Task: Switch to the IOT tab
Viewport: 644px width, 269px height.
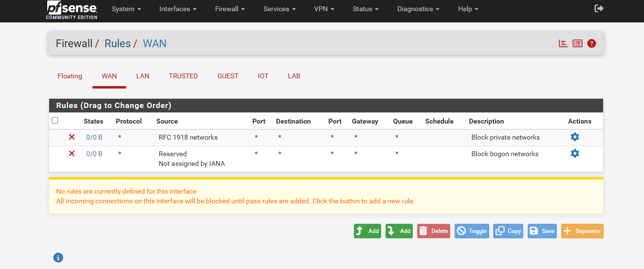Action: tap(263, 76)
